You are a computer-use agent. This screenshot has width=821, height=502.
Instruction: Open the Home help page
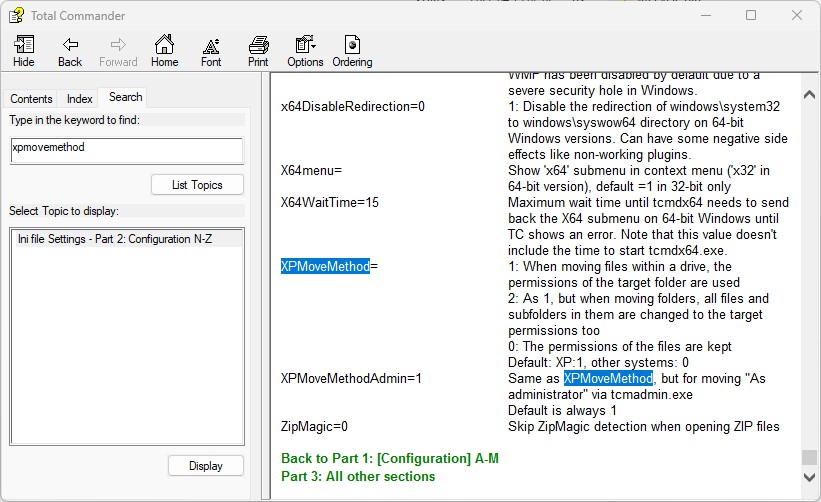[164, 51]
